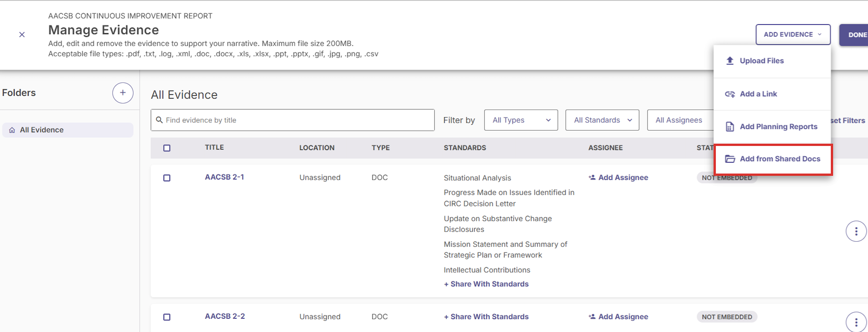
Task: Click the link icon beside Add a Link
Action: click(730, 94)
